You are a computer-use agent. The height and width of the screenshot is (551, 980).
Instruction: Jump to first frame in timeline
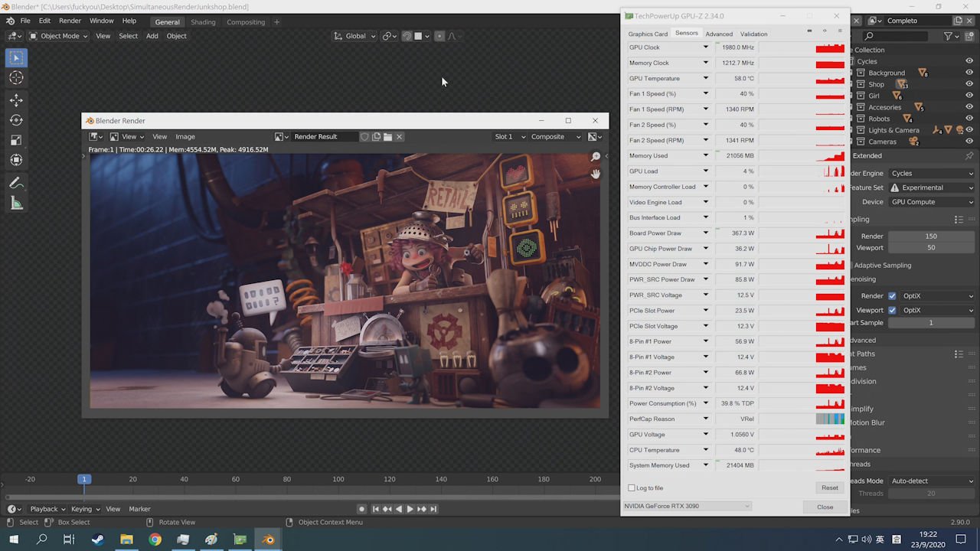point(376,509)
